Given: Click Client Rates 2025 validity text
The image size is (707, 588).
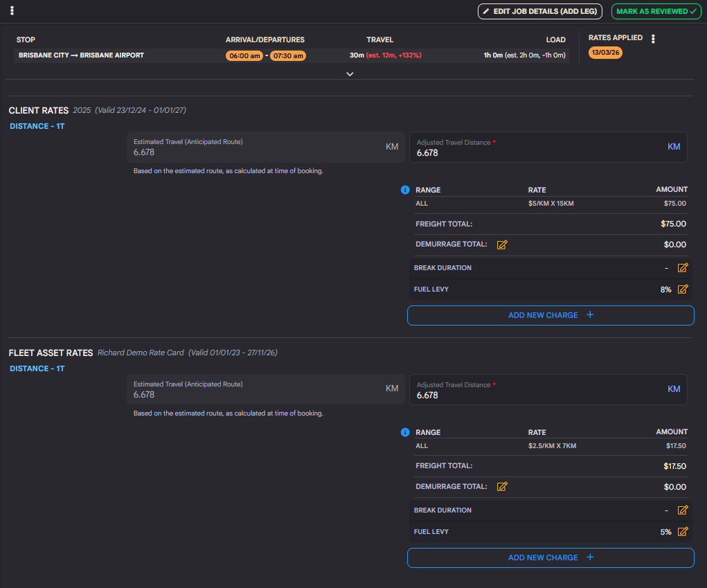Looking at the screenshot, I should [x=129, y=111].
